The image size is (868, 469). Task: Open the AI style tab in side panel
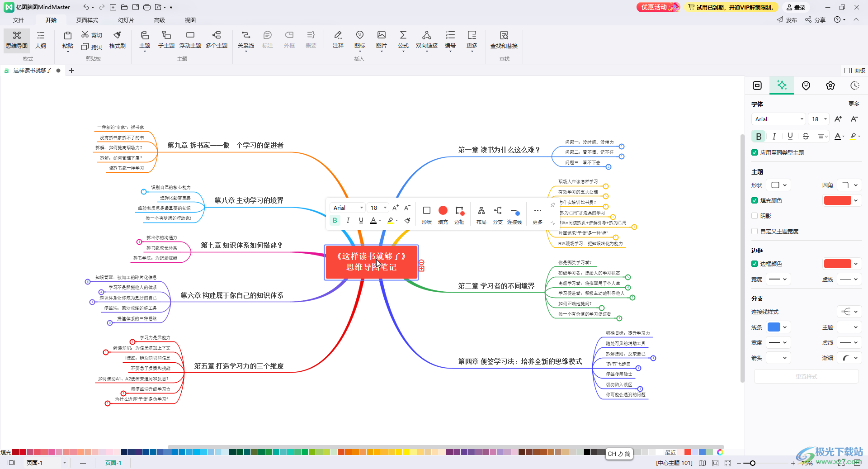pyautogui.click(x=782, y=85)
